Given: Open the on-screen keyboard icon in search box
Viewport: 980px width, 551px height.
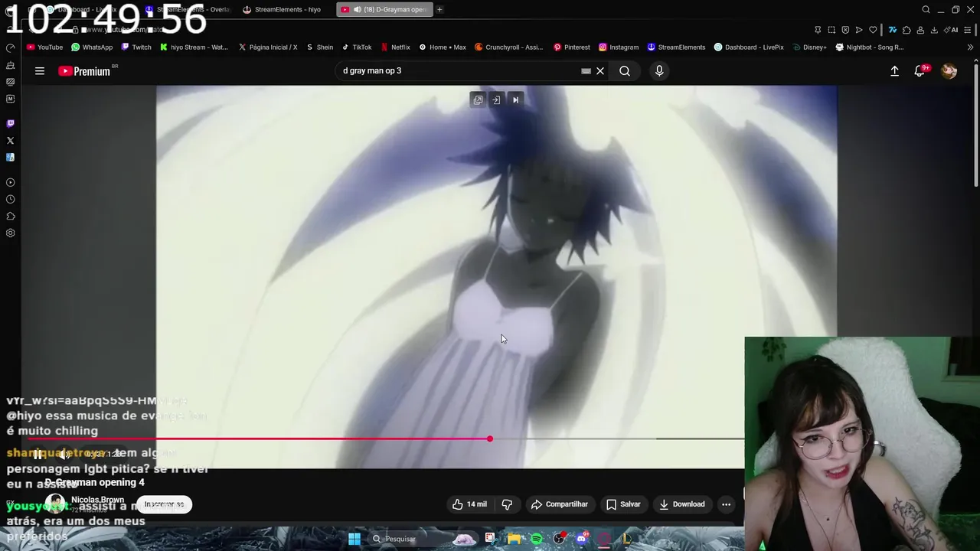Looking at the screenshot, I should click(x=586, y=71).
